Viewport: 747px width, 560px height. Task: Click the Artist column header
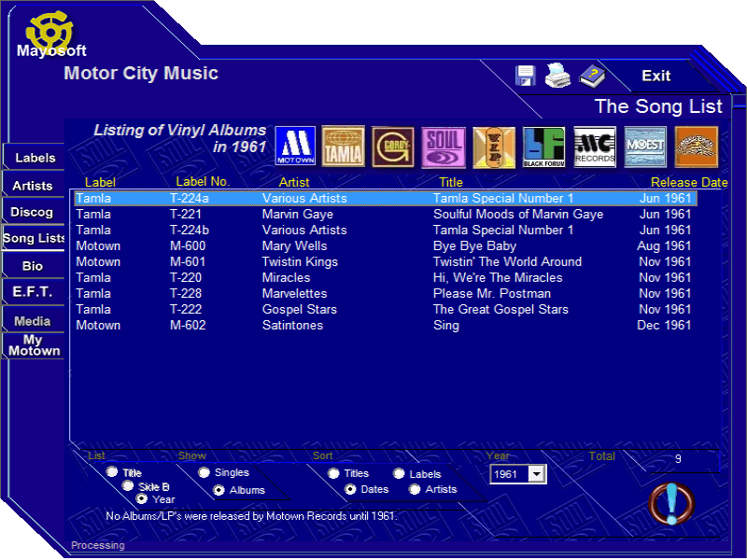[294, 182]
